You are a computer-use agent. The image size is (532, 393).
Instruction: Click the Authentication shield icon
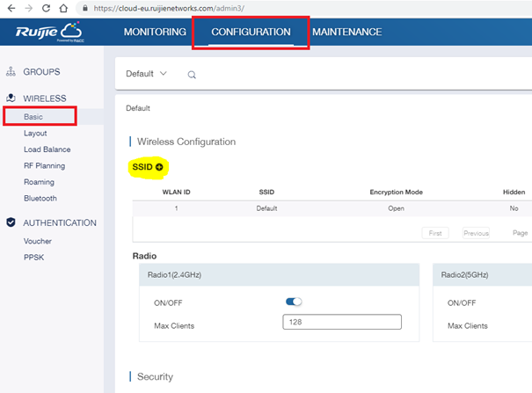point(11,223)
